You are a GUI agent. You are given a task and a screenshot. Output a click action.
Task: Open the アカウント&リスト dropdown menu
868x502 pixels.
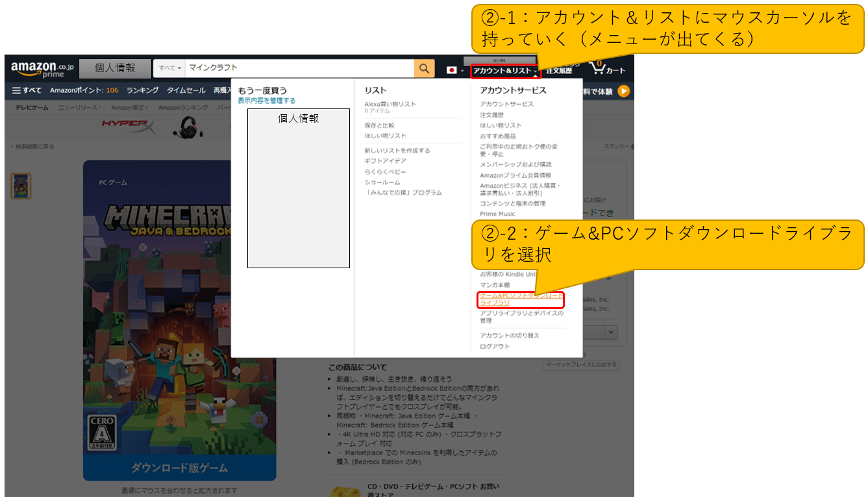[505, 70]
